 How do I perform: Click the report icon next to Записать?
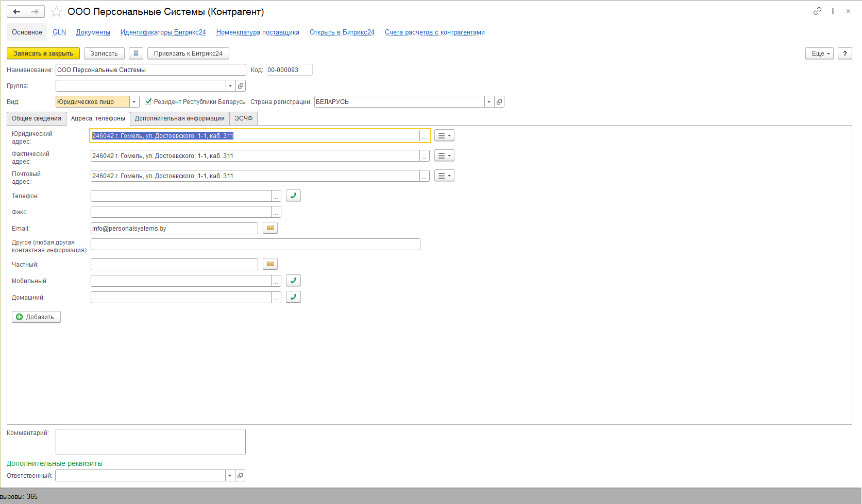point(136,54)
